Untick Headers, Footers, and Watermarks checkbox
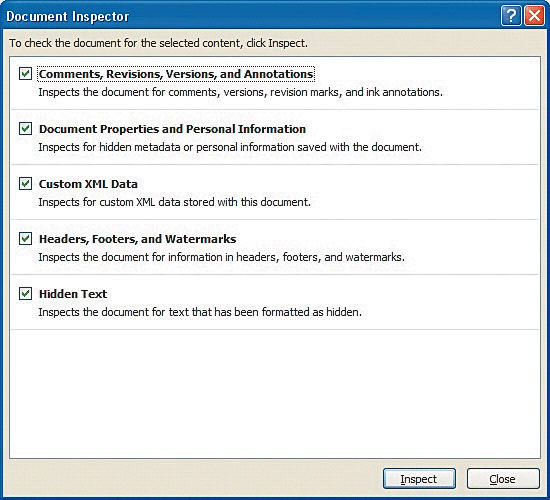The image size is (550, 500). pos(26,239)
